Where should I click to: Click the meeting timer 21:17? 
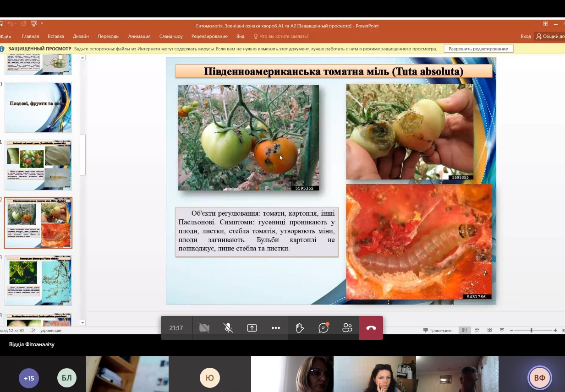click(176, 328)
